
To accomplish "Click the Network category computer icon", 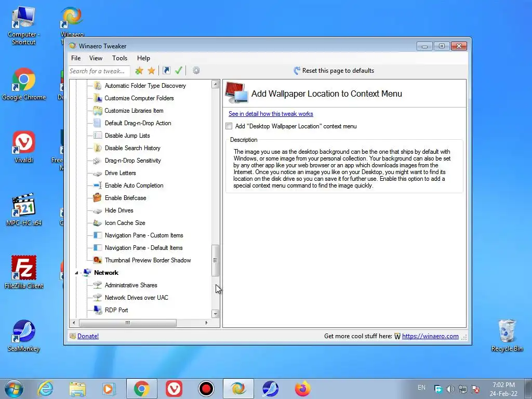I will tap(87, 272).
